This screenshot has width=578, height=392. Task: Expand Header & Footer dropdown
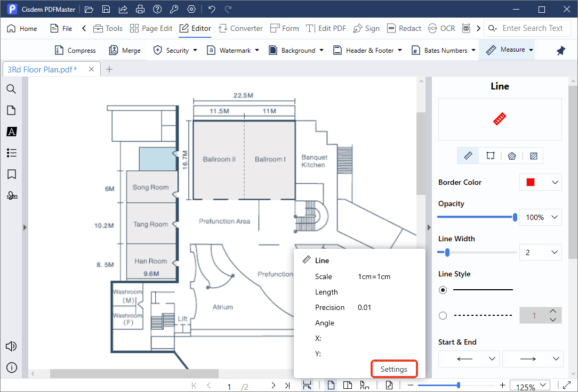click(x=399, y=51)
